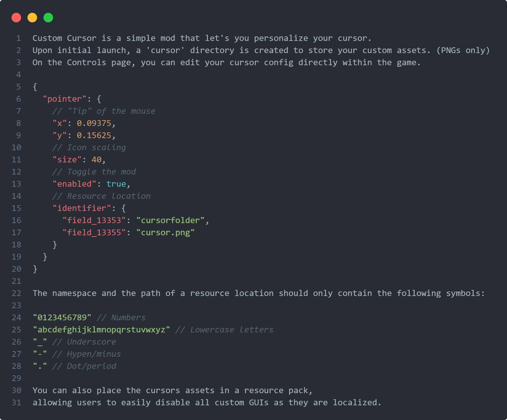Click the "// Toggle the mod" comment
The image size is (507, 420).
click(x=94, y=172)
